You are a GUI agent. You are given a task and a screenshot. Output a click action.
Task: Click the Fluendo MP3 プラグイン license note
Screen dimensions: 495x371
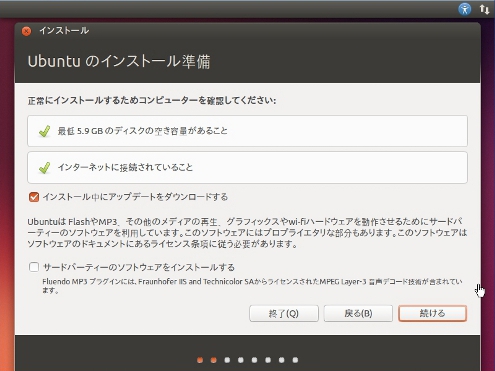[x=252, y=286]
